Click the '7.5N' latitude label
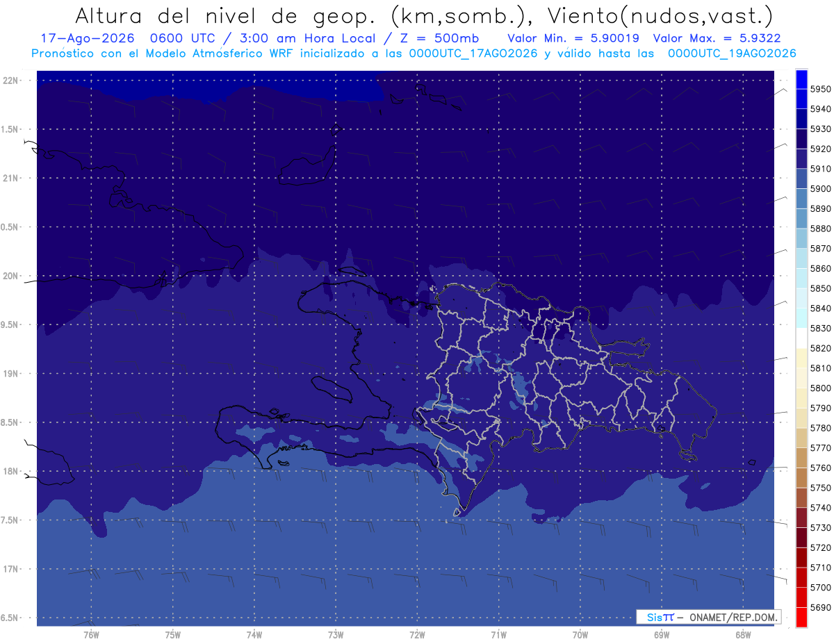The image size is (834, 644). [10, 520]
